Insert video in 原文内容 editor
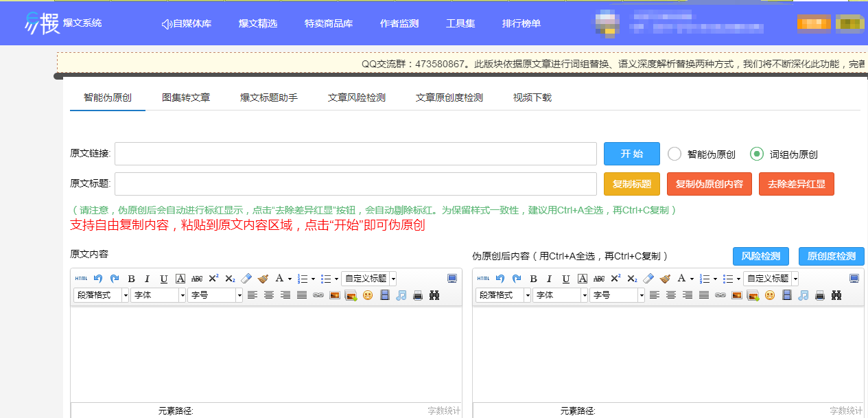Viewport: 868px width, 418px height. click(385, 295)
